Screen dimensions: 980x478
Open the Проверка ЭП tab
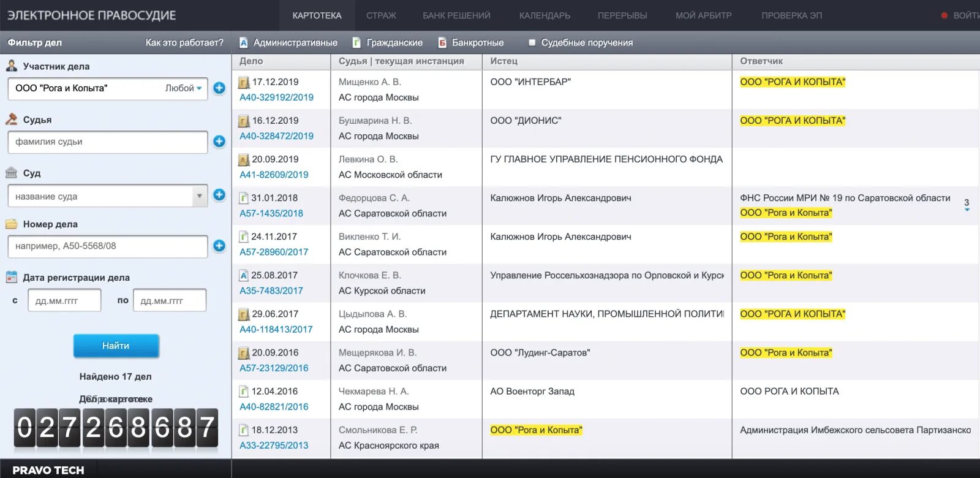(791, 15)
